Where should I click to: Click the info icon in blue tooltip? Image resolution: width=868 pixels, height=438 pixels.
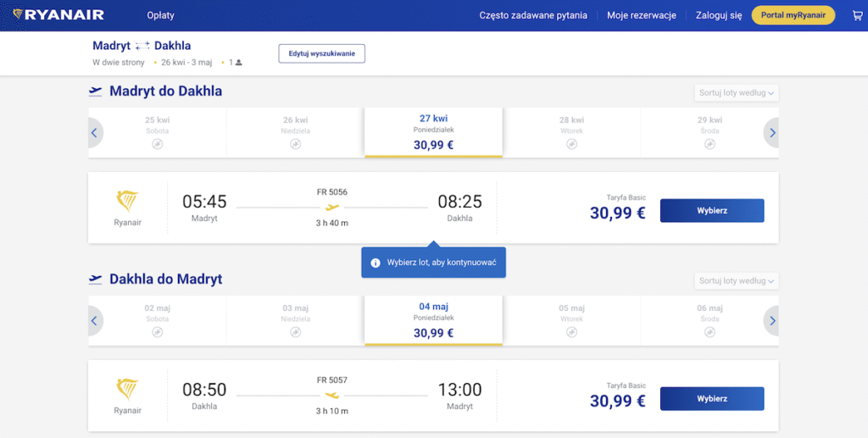tap(376, 263)
